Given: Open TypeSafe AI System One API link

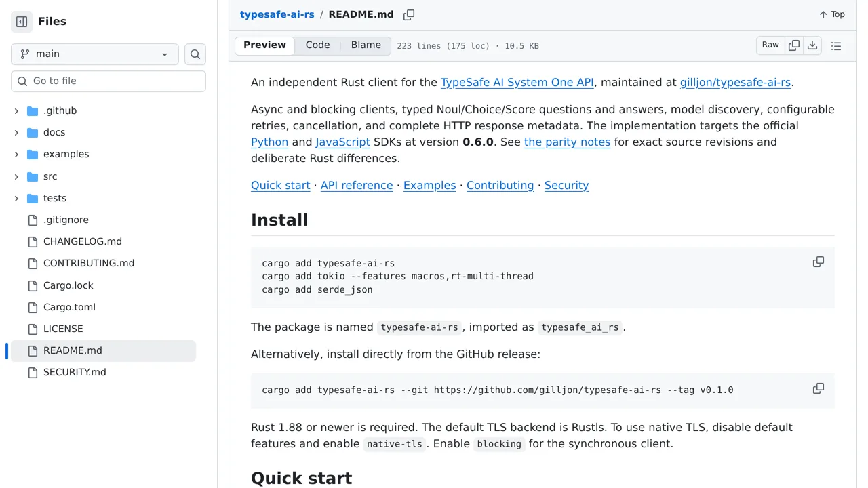Looking at the screenshot, I should pos(517,83).
